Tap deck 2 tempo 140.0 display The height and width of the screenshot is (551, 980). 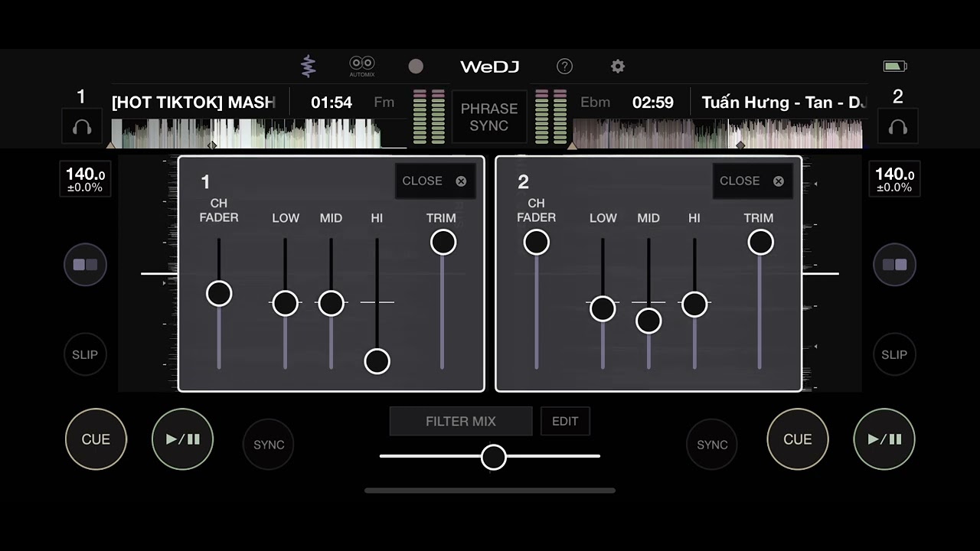click(894, 179)
